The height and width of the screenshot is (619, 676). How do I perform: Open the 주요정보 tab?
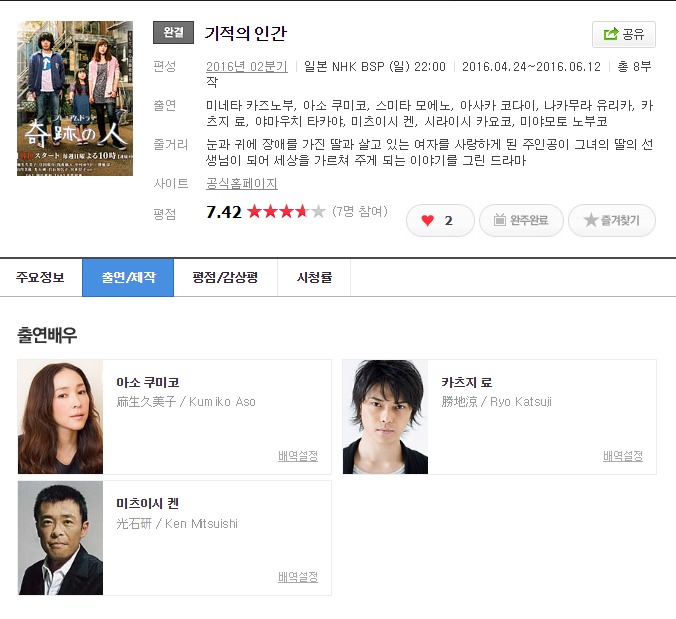[40, 278]
